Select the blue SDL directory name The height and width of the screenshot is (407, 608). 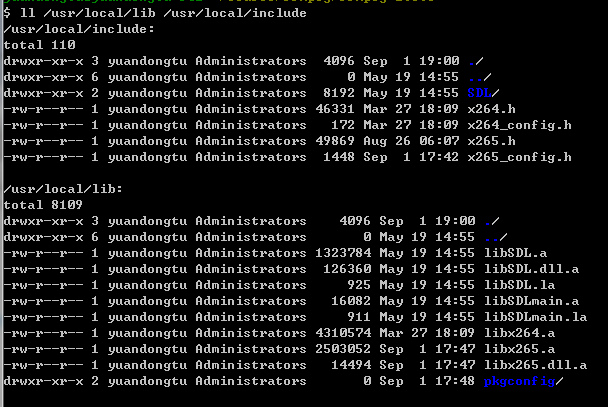point(479,93)
